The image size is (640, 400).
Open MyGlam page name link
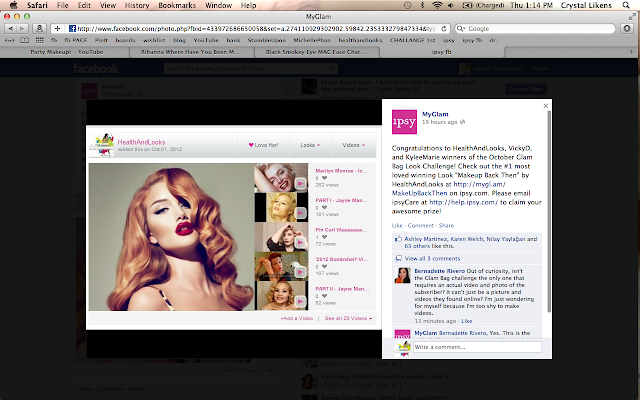click(435, 114)
